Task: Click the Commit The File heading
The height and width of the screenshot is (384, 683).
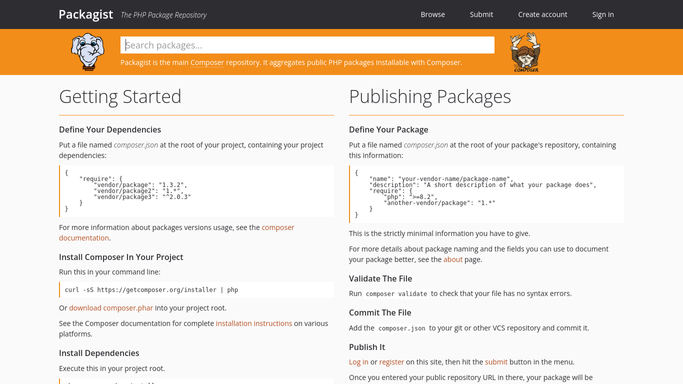Action: (380, 313)
